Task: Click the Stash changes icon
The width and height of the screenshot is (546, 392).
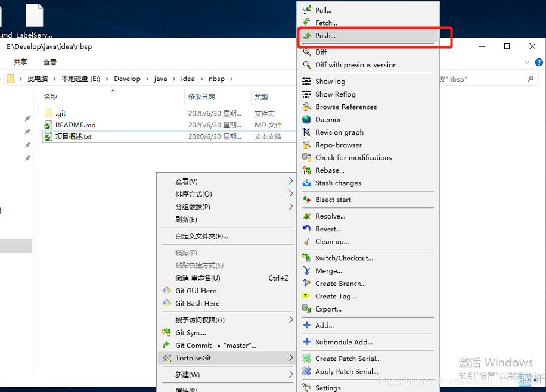Action: click(x=307, y=183)
